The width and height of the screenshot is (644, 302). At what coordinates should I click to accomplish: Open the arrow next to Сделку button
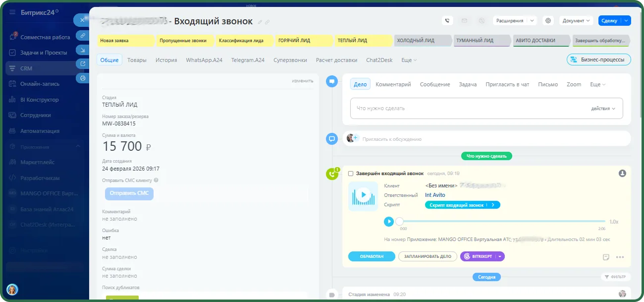tap(626, 21)
